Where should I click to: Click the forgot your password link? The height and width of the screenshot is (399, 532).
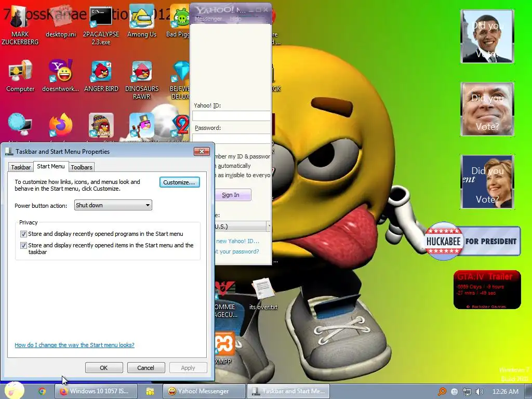[x=237, y=251]
